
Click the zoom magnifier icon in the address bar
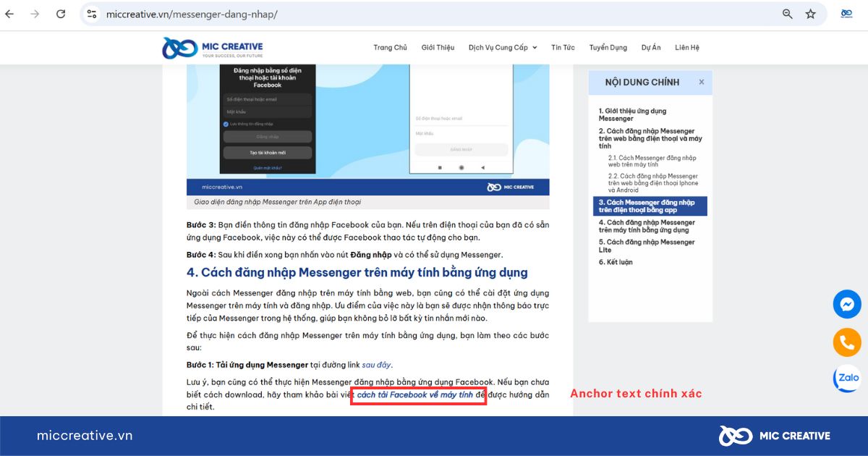(788, 14)
